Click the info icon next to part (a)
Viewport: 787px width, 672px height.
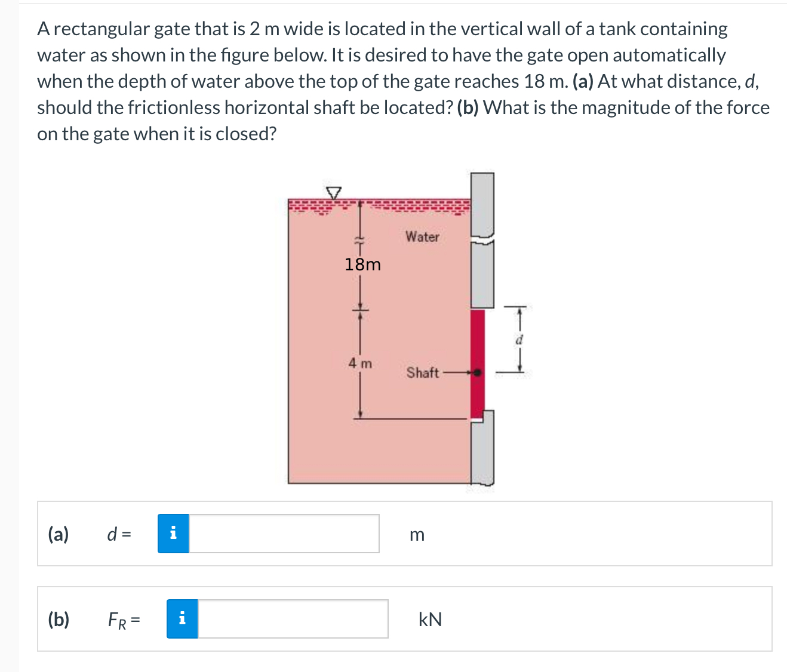(x=174, y=534)
